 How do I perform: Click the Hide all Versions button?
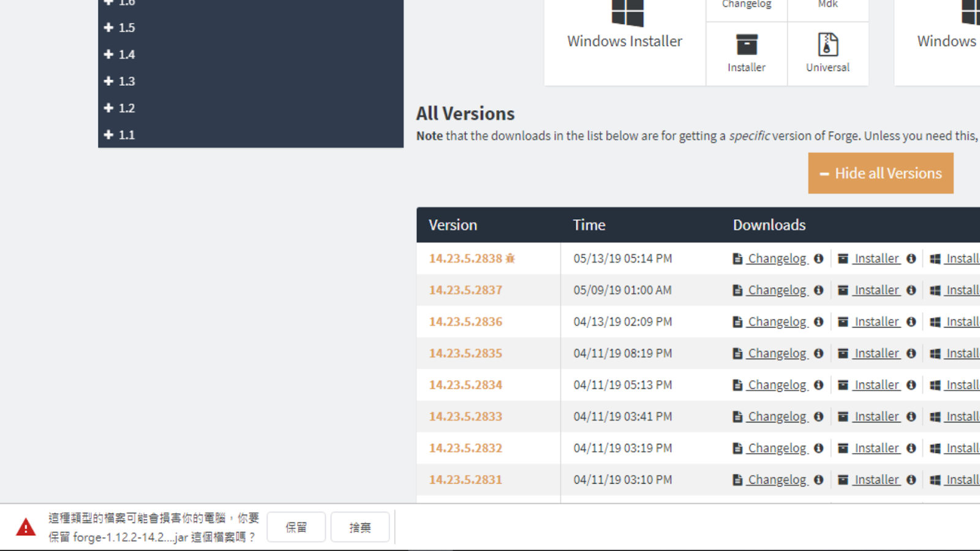[x=881, y=173]
